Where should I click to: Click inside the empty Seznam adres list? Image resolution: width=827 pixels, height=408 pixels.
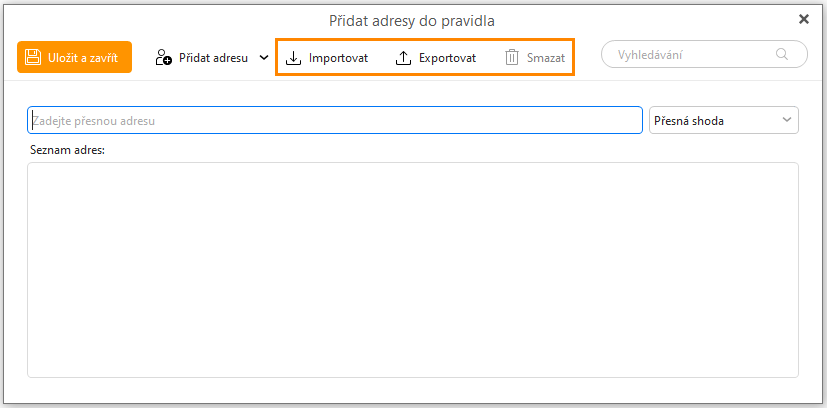coord(412,270)
